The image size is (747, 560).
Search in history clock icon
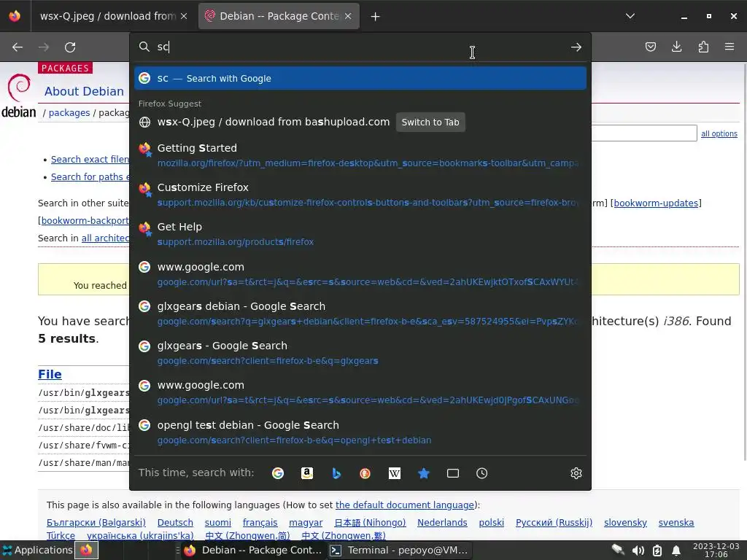click(x=481, y=473)
